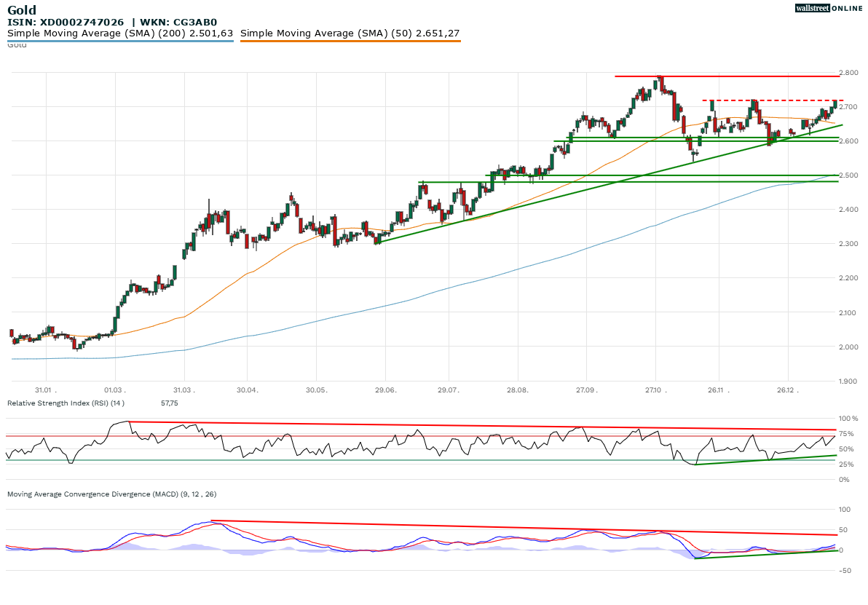Click the 2.700 price axis label
The height and width of the screenshot is (605, 868).
pos(848,107)
